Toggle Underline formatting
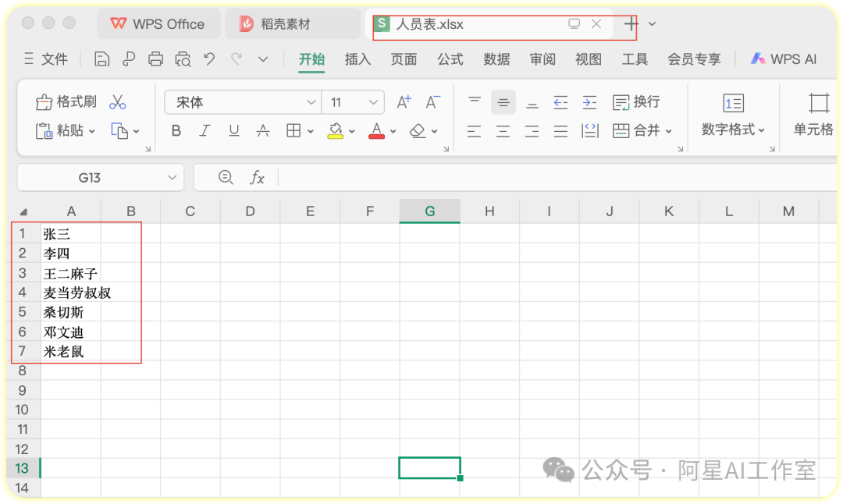The width and height of the screenshot is (843, 504). coord(233,130)
